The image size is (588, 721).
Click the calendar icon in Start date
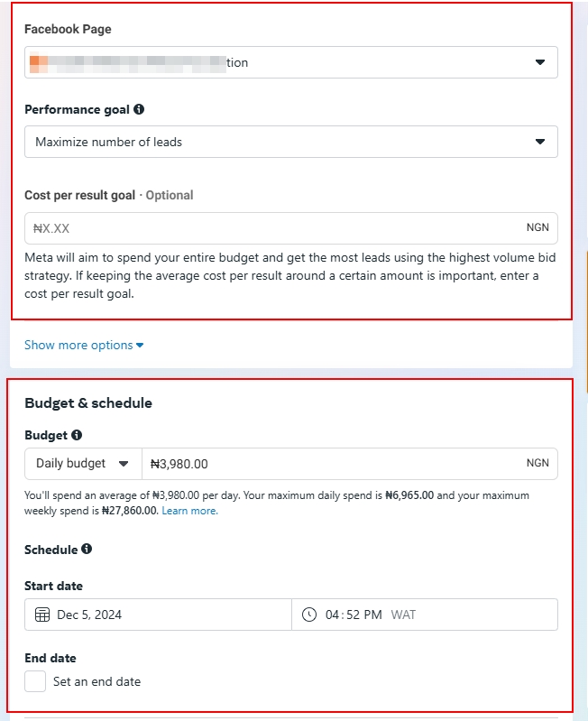(42, 615)
